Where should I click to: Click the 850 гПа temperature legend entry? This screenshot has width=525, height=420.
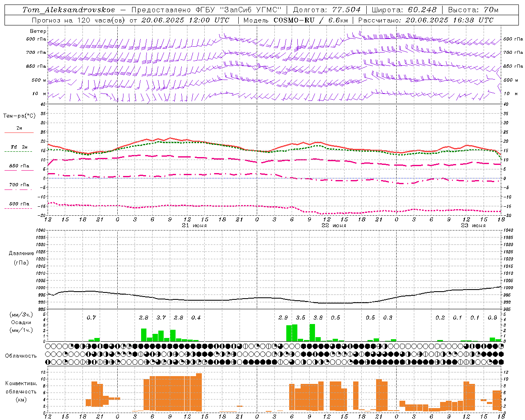[x=19, y=166]
